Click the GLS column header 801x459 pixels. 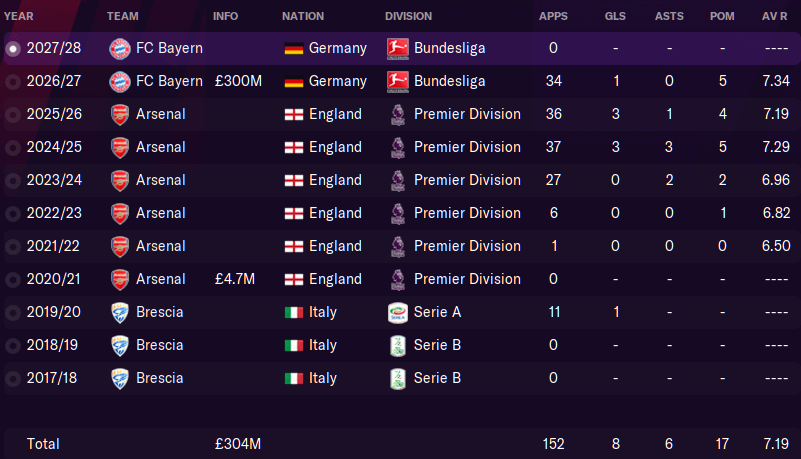(615, 16)
